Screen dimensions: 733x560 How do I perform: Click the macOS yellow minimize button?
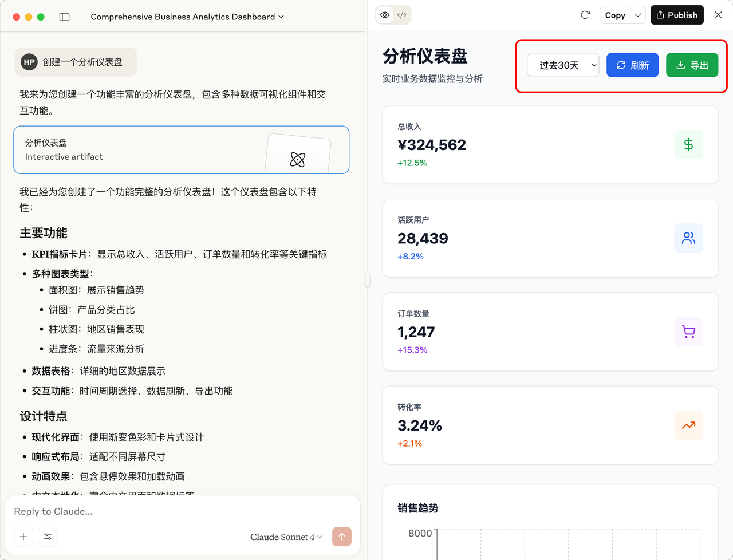point(29,17)
